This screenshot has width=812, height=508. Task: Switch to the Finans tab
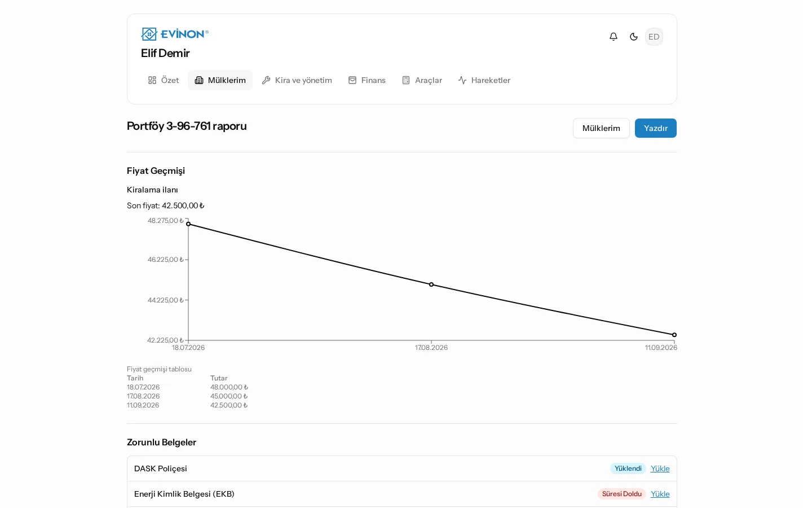tap(367, 80)
